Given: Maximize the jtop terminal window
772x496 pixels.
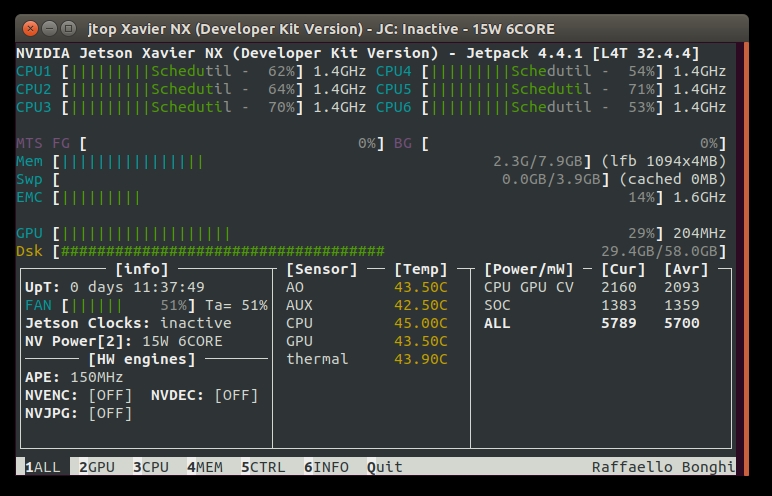Looking at the screenshot, I should pos(68,29).
